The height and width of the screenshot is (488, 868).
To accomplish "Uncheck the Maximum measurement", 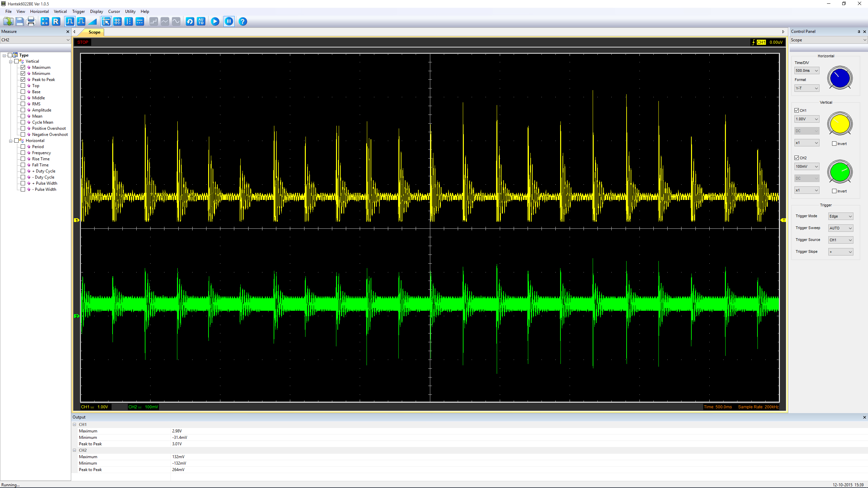I will tap(23, 67).
